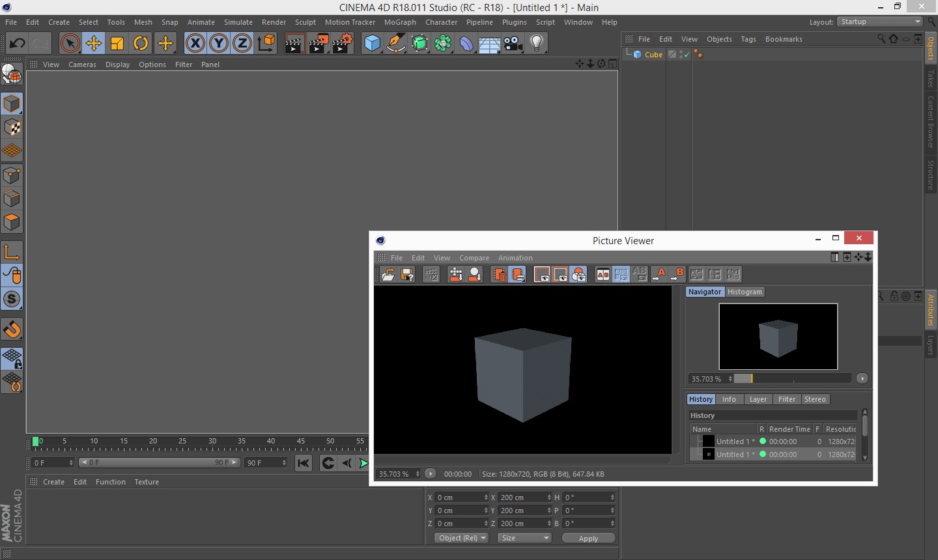Open the Object (Rel) dropdown
Screen dimensions: 938x560
click(x=461, y=538)
